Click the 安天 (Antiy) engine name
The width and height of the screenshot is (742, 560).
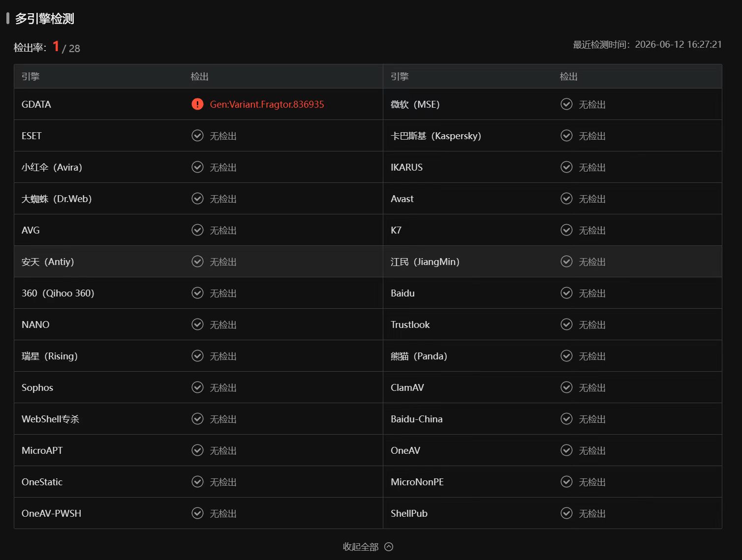(x=48, y=262)
